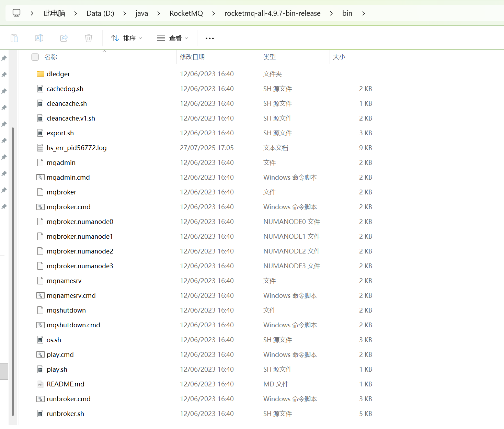
Task: Select the hs_err_pid56772.log file icon
Action: [41, 148]
